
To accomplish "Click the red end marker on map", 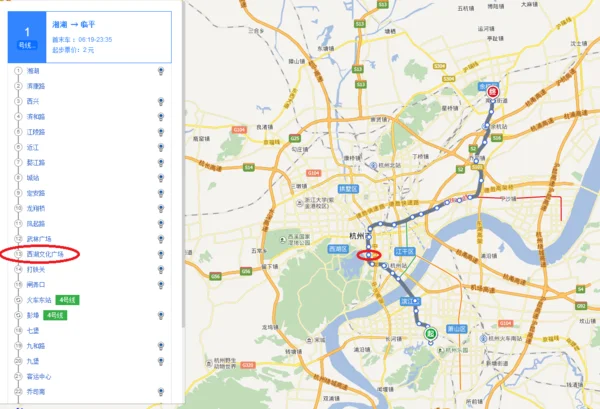I will pos(492,90).
